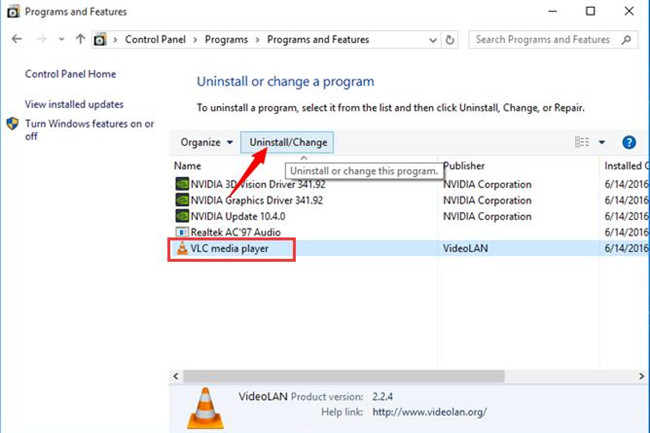Viewport: 650px width, 433px height.
Task: Click the NVIDIA Update icon
Action: tap(182, 216)
